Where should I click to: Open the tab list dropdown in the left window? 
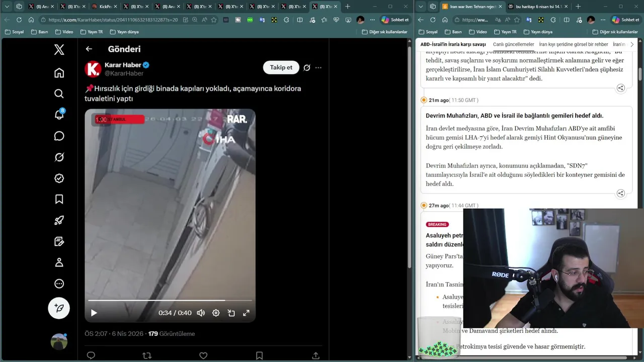click(x=7, y=7)
